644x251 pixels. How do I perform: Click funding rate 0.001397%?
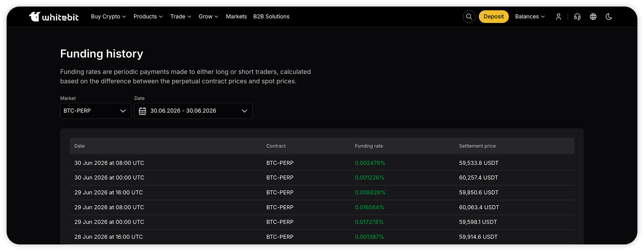pos(369,237)
